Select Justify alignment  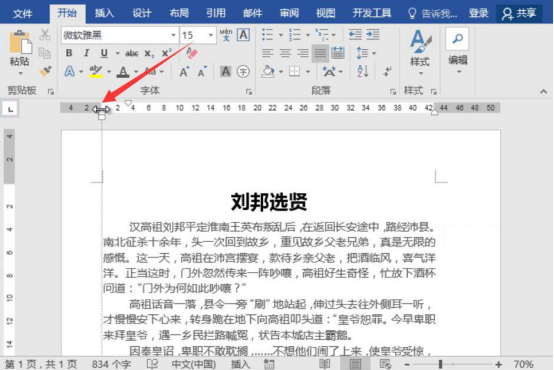[x=320, y=53]
